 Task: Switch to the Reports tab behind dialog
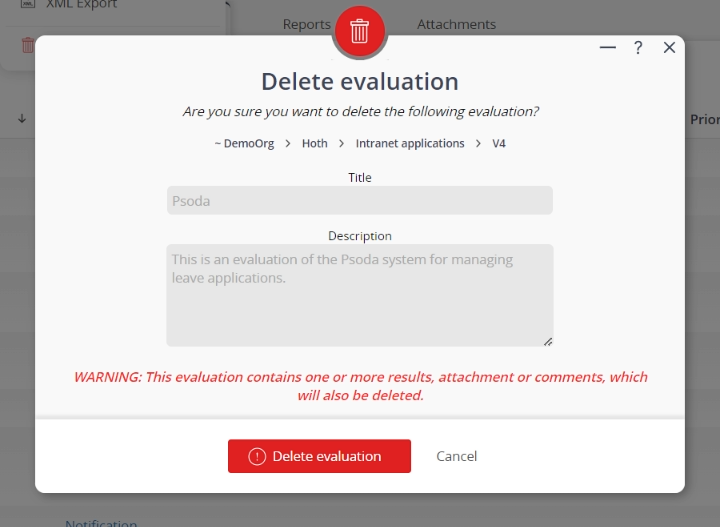tap(306, 24)
